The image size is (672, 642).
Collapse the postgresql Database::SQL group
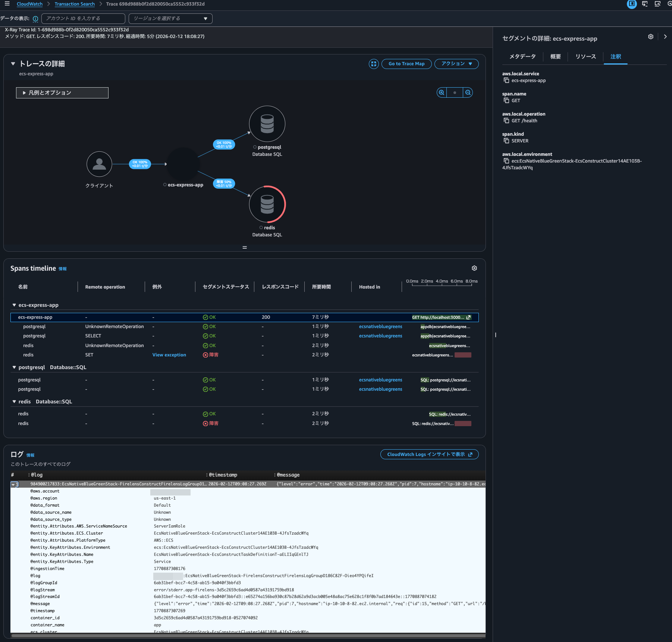(x=14, y=367)
